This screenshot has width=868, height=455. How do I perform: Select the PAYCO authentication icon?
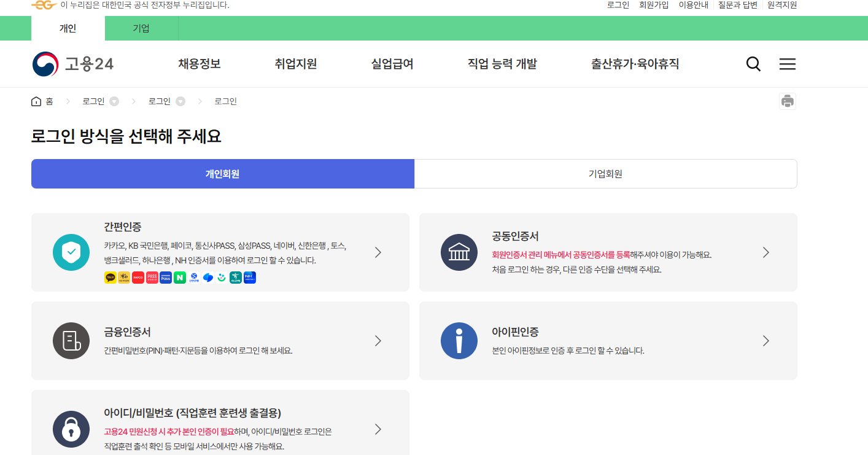pos(138,278)
